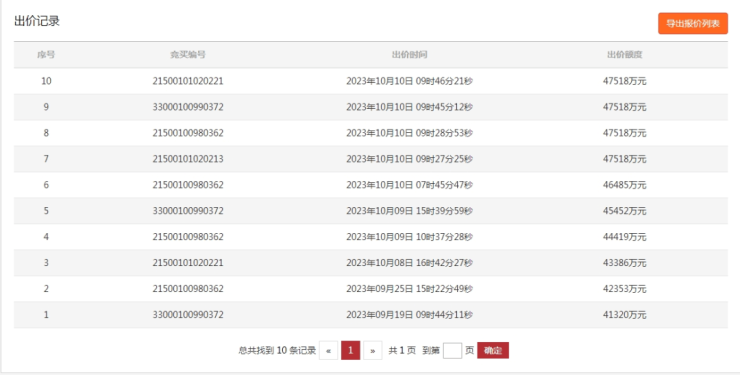Go to the next page with »

(x=372, y=350)
